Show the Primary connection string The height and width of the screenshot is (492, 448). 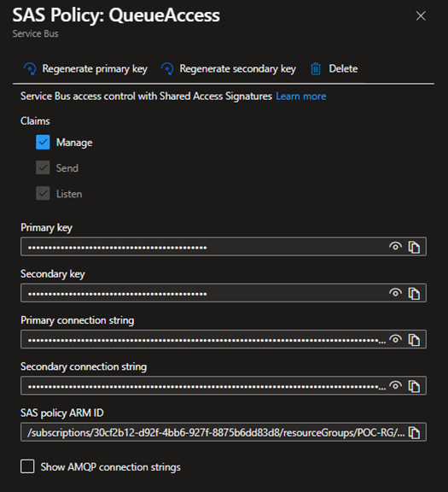point(395,339)
